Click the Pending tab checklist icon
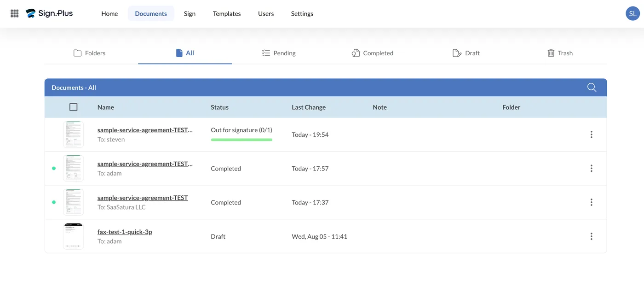 266,53
